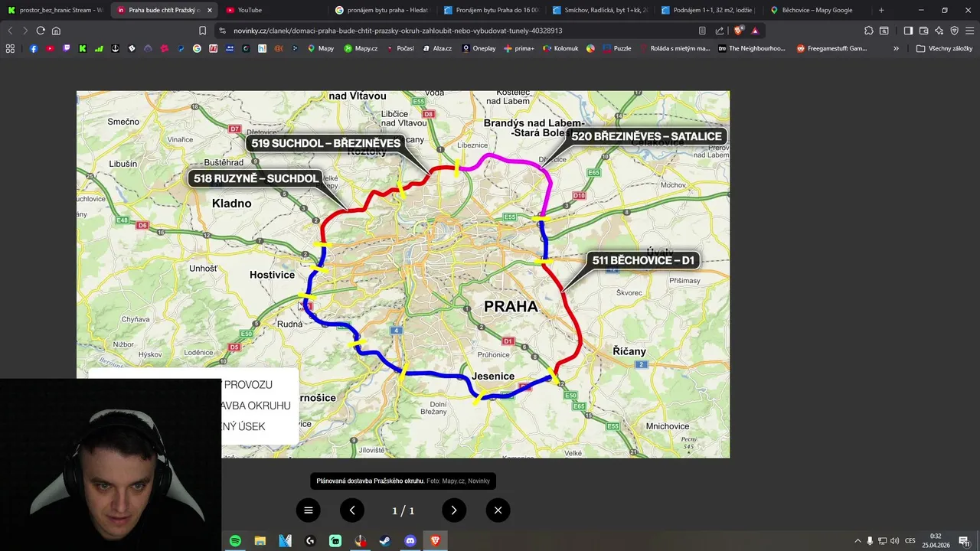Open a new browser tab
The width and height of the screenshot is (980, 551).
point(881,10)
